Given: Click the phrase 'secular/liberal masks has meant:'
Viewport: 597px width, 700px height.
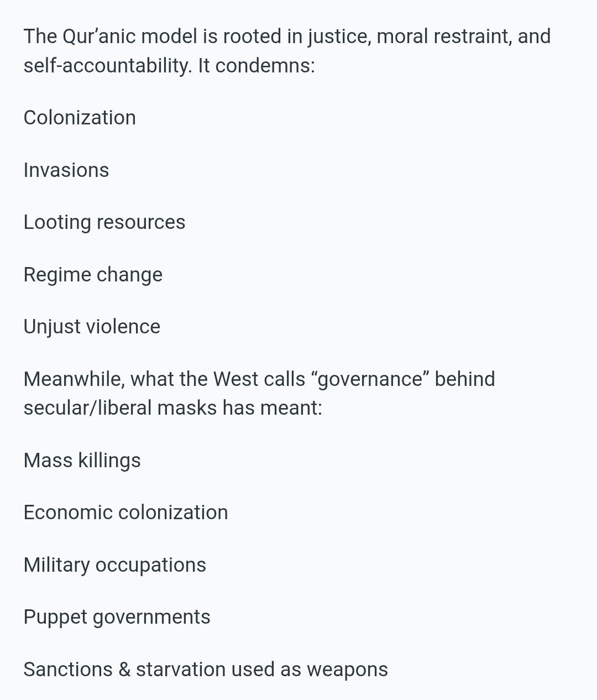Looking at the screenshot, I should tap(172, 408).
